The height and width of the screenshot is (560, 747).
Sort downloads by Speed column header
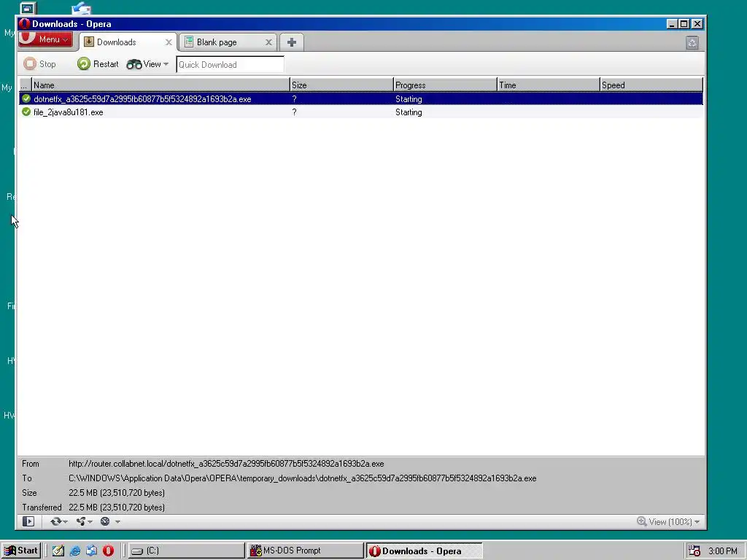click(x=651, y=85)
